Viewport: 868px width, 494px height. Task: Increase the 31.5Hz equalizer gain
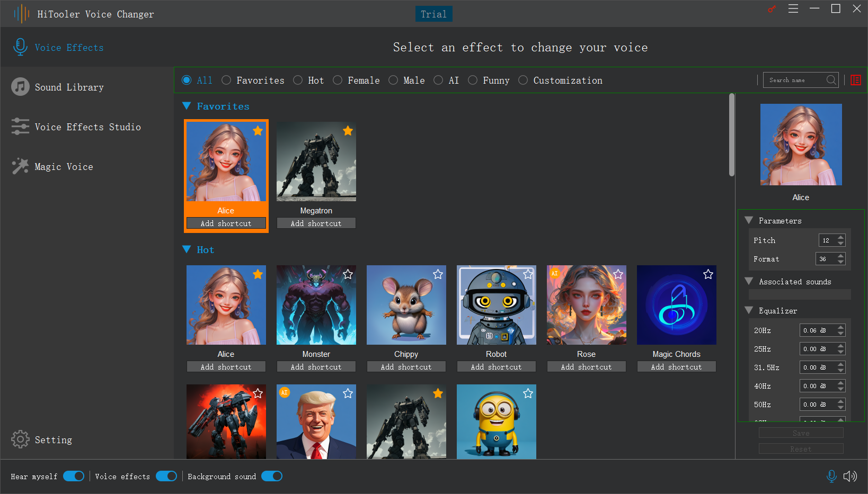pyautogui.click(x=841, y=364)
